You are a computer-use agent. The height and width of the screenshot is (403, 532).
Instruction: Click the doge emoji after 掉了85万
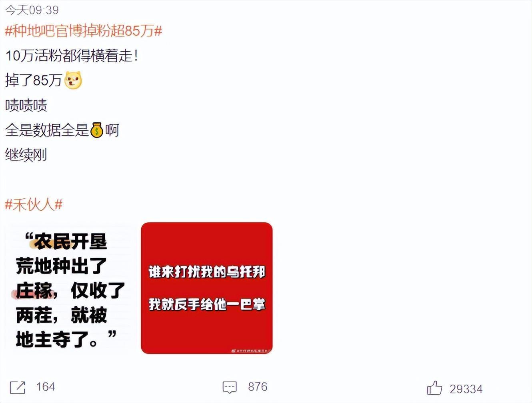point(73,80)
